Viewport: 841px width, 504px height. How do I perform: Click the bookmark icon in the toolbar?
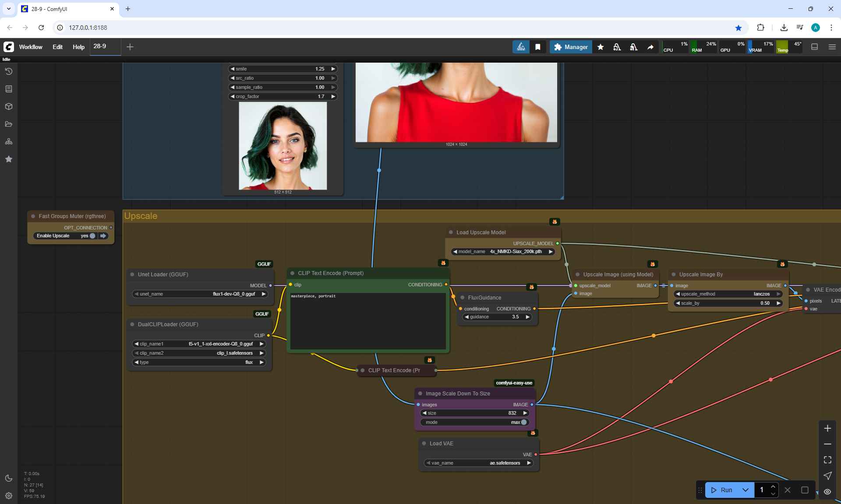(537, 47)
